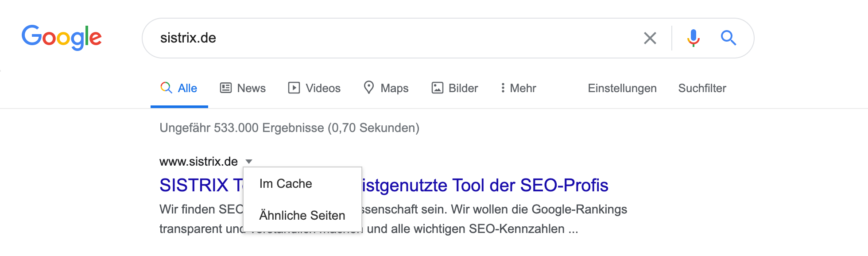
Task: Collapse the arrow next to www.sistrix.de
Action: [249, 162]
